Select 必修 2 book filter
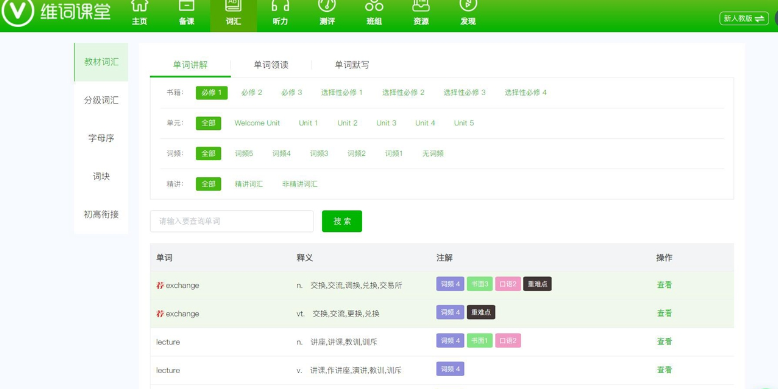The height and width of the screenshot is (389, 778). coord(252,93)
